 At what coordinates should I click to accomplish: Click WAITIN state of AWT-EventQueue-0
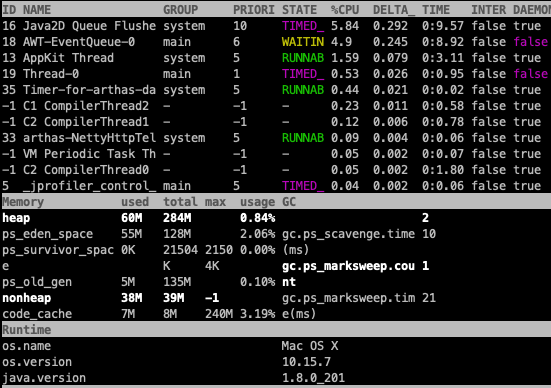(303, 42)
